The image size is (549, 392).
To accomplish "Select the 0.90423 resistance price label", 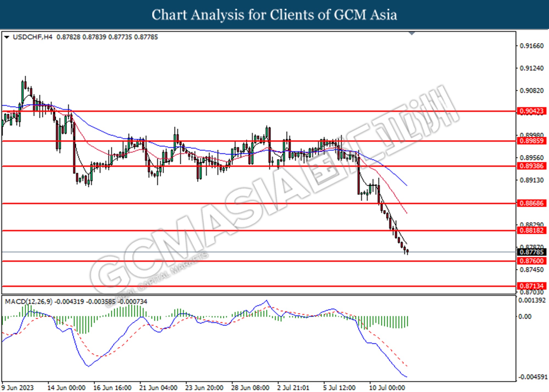I will [x=532, y=111].
